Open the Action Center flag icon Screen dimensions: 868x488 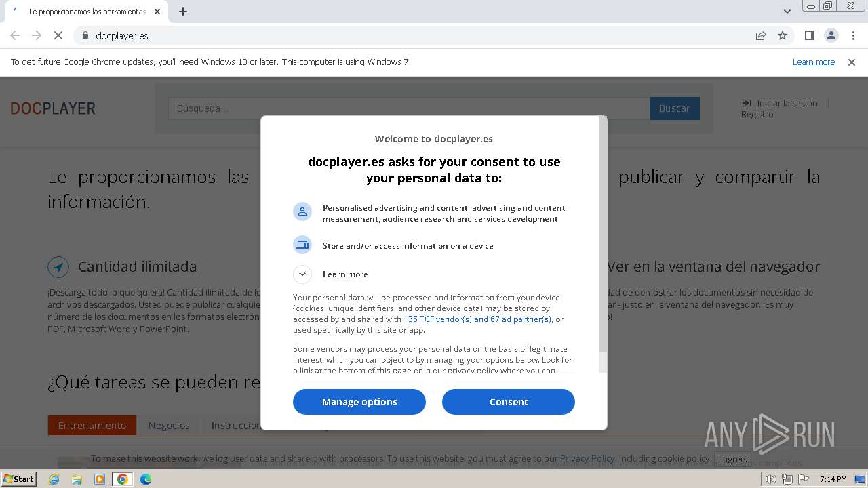804,479
